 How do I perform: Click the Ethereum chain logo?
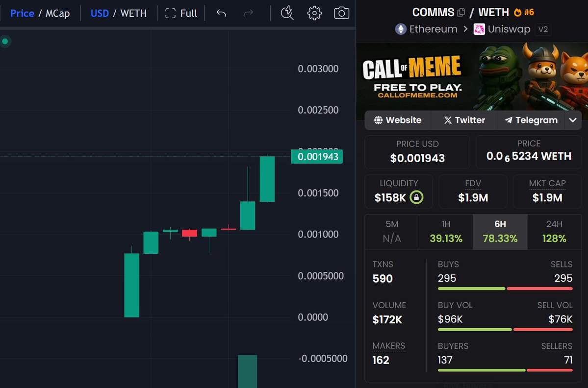[401, 29]
